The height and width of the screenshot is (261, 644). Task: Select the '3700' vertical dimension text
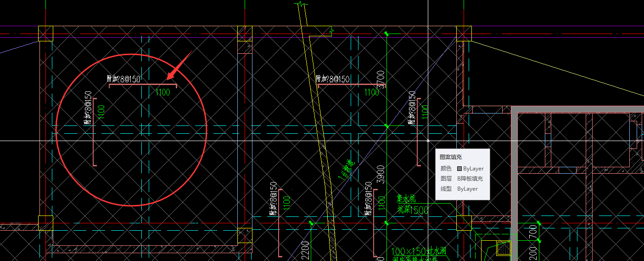[x=380, y=79]
